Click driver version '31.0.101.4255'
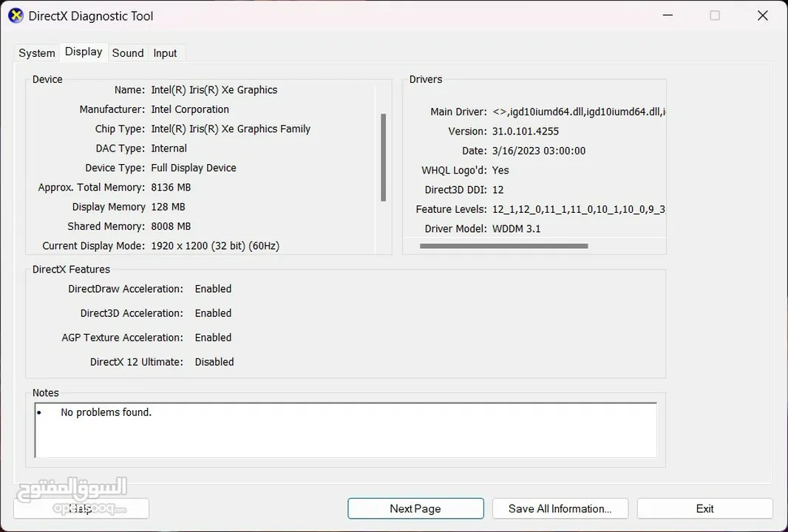Image resolution: width=788 pixels, height=532 pixels. click(x=525, y=132)
